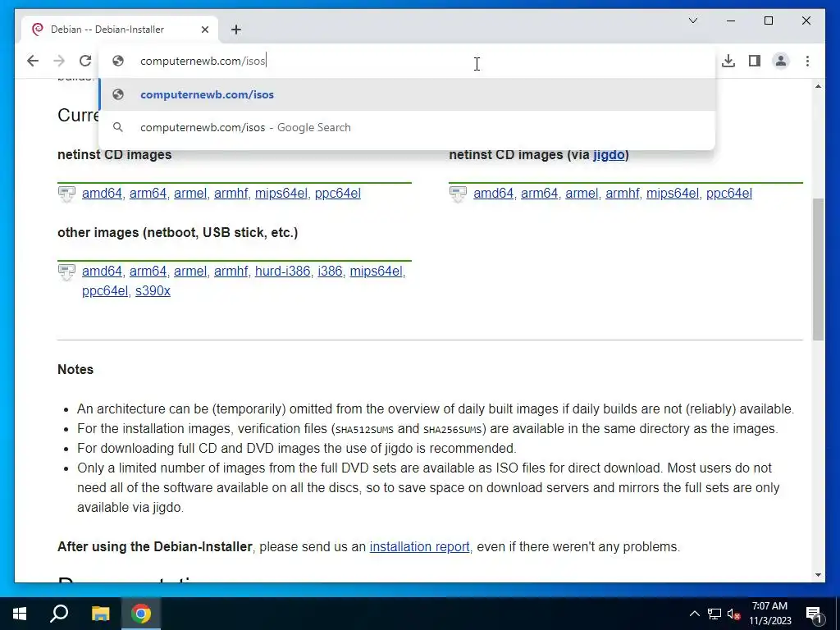Click the address bar text field
Screen dimensions: 840x630
pos(407,61)
